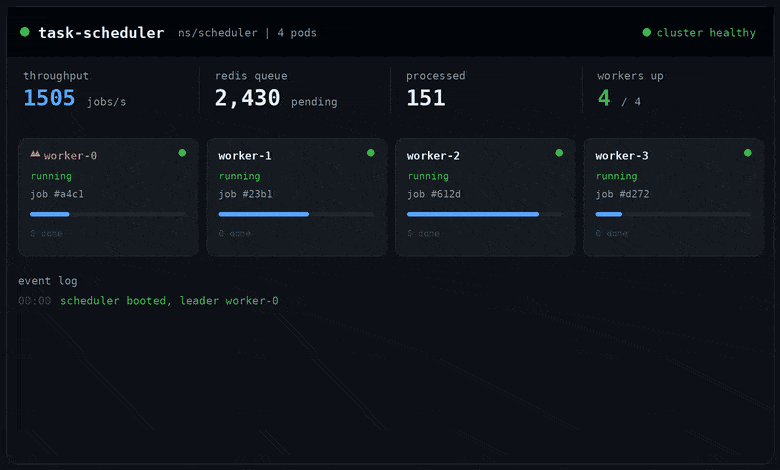Click worker-0 green status dot
The width and height of the screenshot is (780, 470).
[182, 153]
